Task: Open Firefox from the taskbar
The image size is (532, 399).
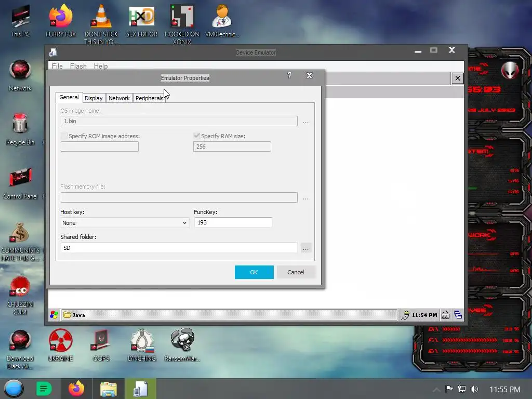Action: (x=76, y=389)
